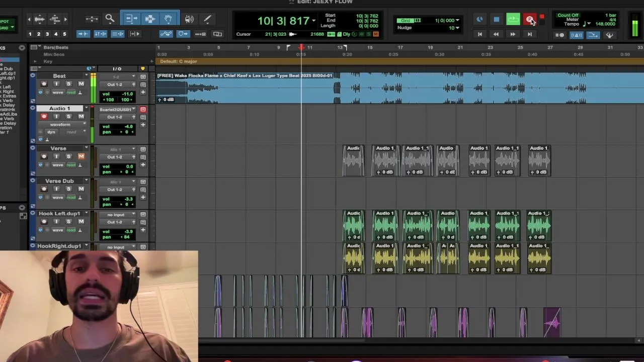Open Beat track name options arrow
644x362 pixels.
point(87,76)
